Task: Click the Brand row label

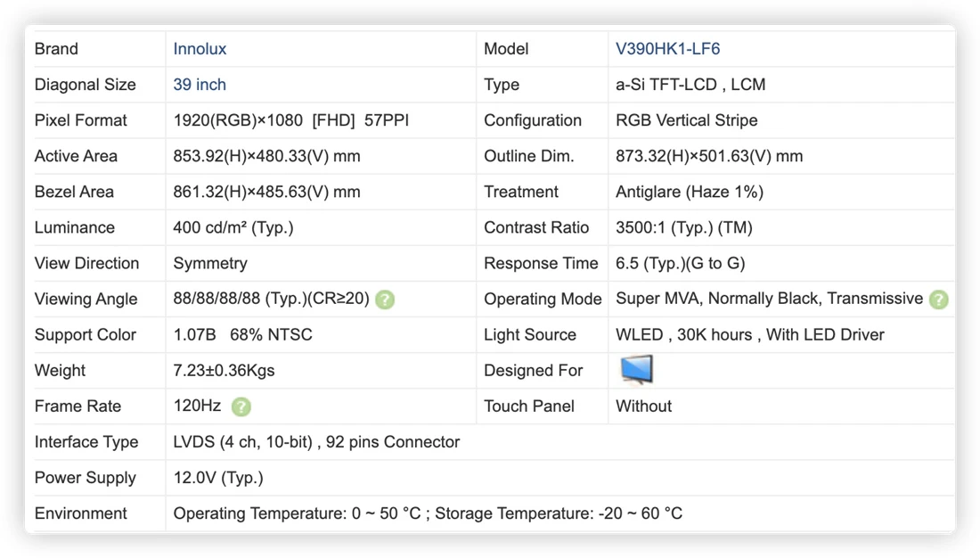Action: point(56,49)
